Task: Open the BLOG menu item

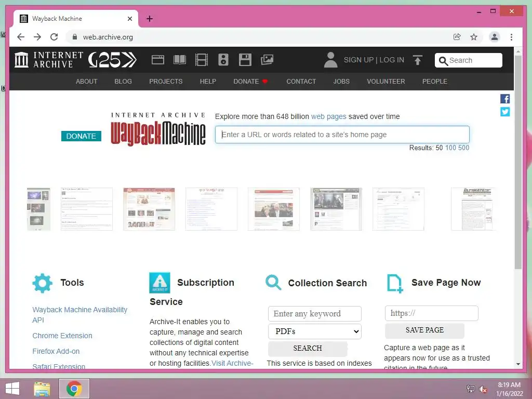Action: click(x=123, y=82)
